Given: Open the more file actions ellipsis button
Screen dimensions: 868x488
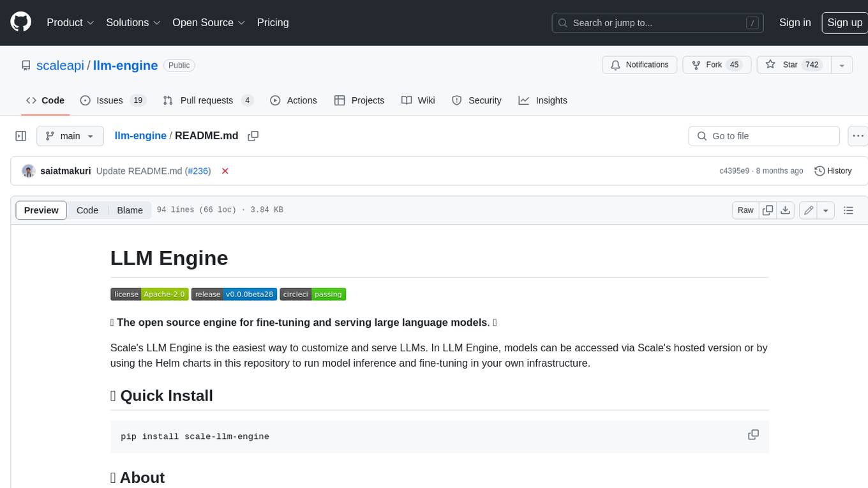Looking at the screenshot, I should coord(858,136).
